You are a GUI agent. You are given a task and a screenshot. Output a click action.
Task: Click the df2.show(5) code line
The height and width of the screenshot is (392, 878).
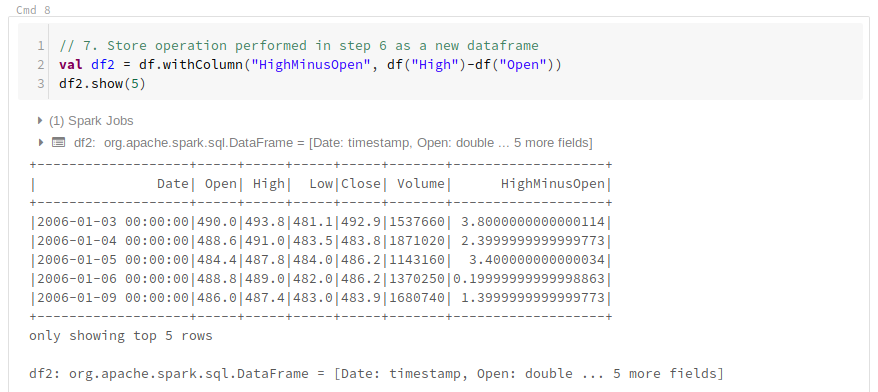click(102, 84)
